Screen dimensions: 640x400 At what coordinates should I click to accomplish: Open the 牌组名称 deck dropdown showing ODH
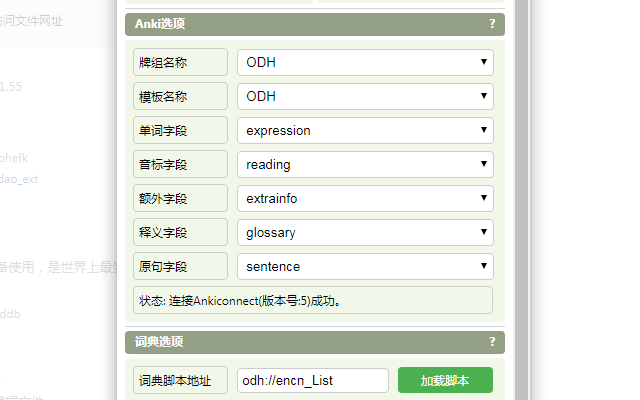(x=365, y=62)
